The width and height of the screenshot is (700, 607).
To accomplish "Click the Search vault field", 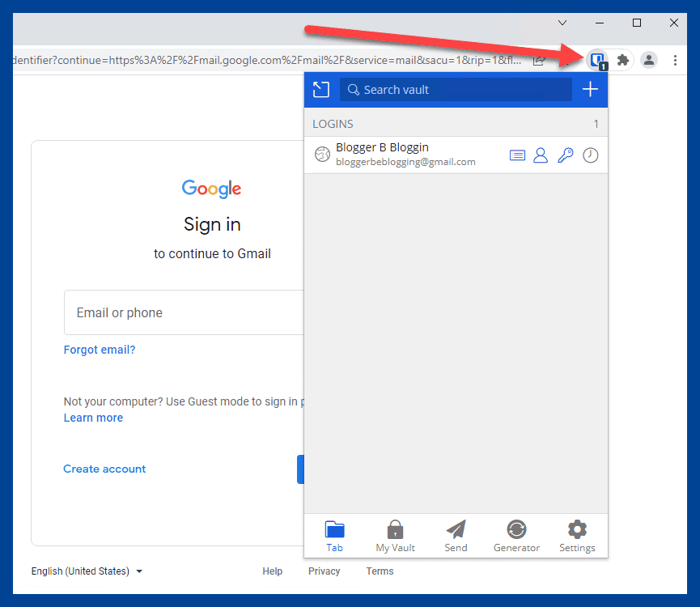I will [x=456, y=89].
